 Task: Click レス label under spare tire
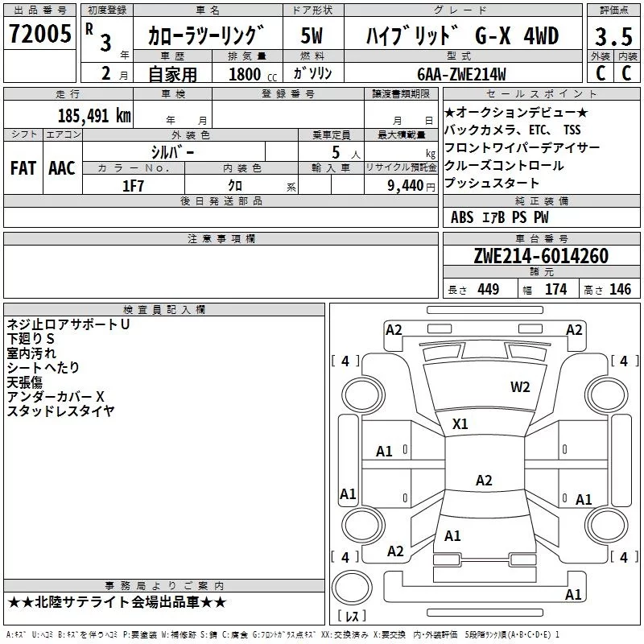352,616
